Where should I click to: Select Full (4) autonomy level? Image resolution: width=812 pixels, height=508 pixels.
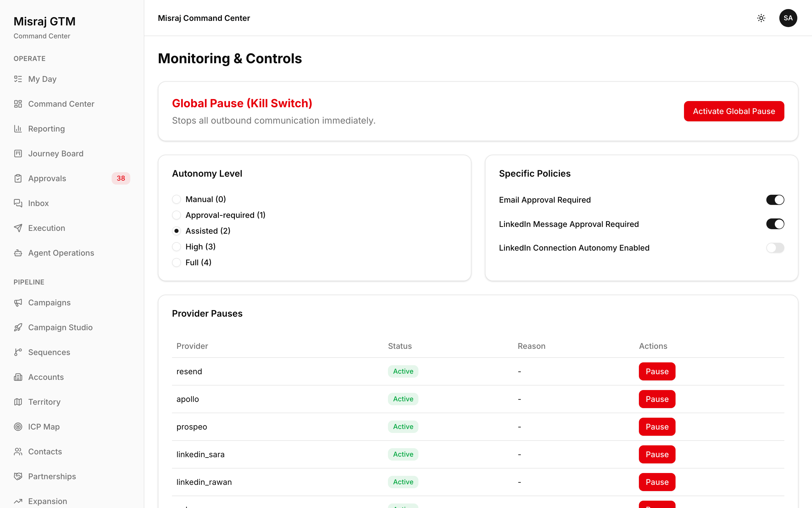click(x=176, y=262)
